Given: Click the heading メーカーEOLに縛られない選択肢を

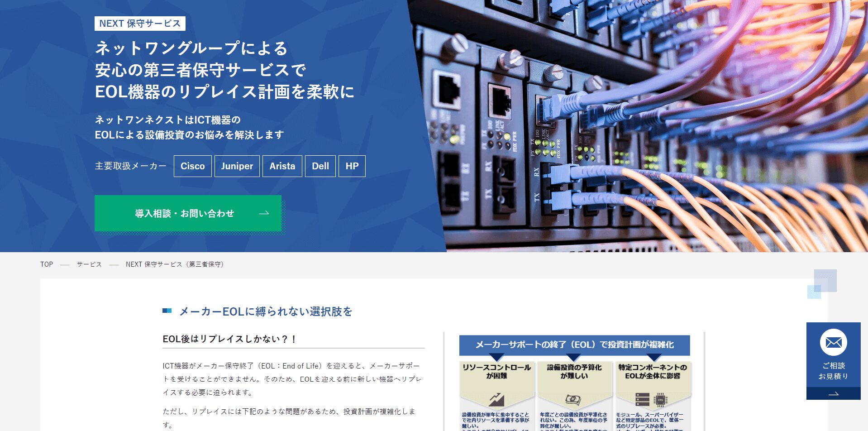Looking at the screenshot, I should [x=266, y=311].
